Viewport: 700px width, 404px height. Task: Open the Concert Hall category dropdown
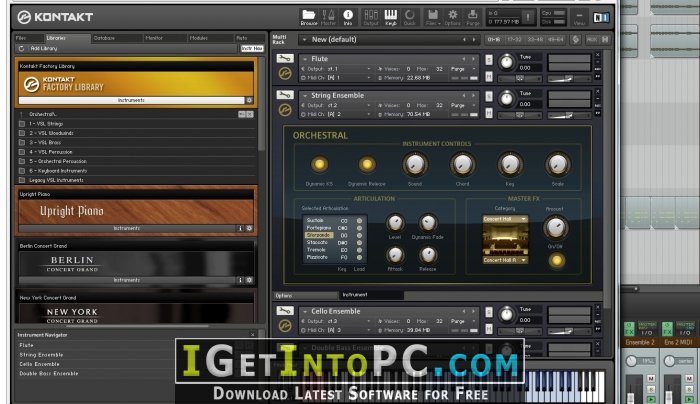[505, 219]
